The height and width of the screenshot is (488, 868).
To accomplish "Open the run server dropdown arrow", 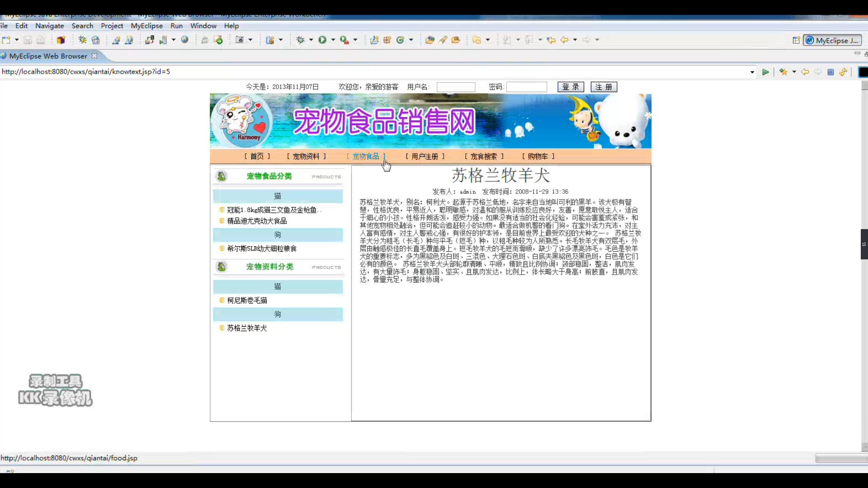I will click(174, 40).
